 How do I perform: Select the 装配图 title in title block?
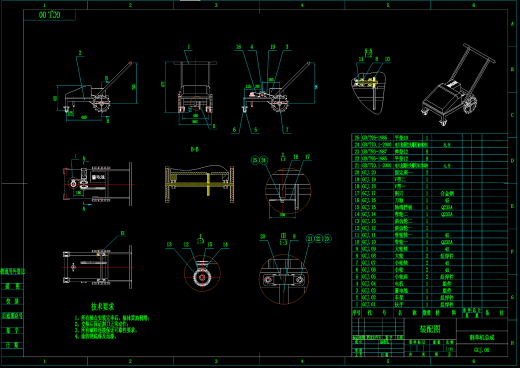(x=430, y=329)
